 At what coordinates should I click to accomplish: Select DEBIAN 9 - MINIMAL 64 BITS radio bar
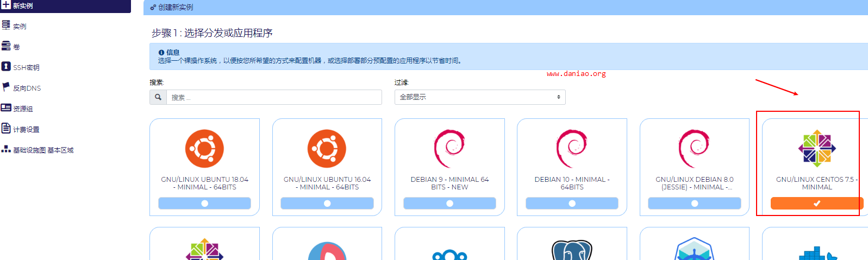[449, 203]
